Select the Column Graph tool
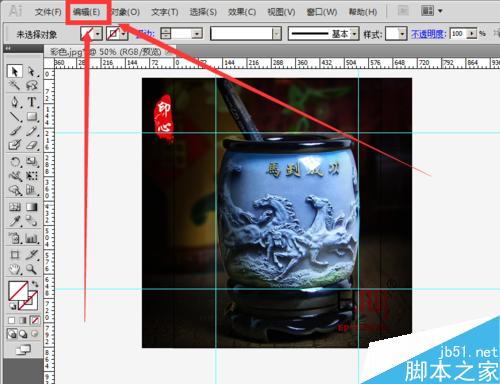500x384 pixels. click(32, 238)
